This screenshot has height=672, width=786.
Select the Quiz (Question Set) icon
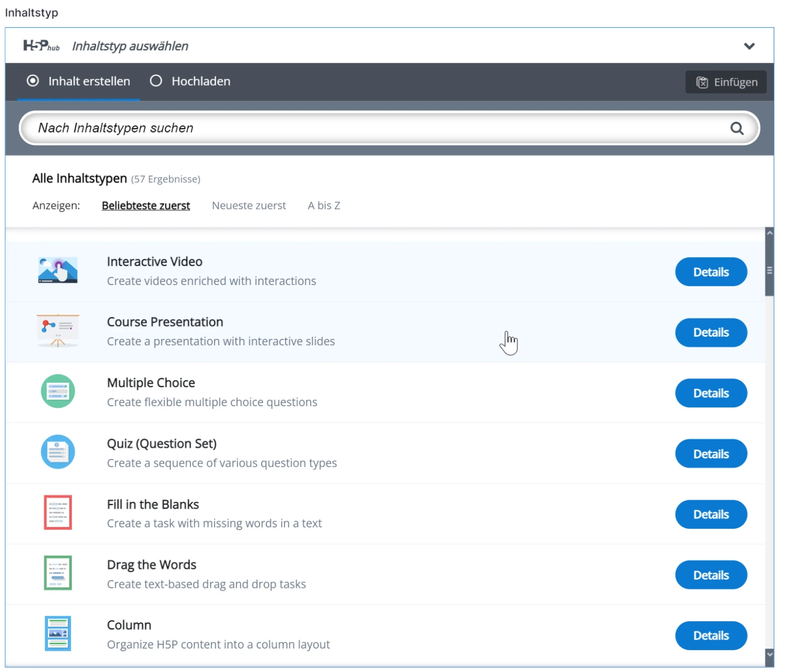point(58,452)
